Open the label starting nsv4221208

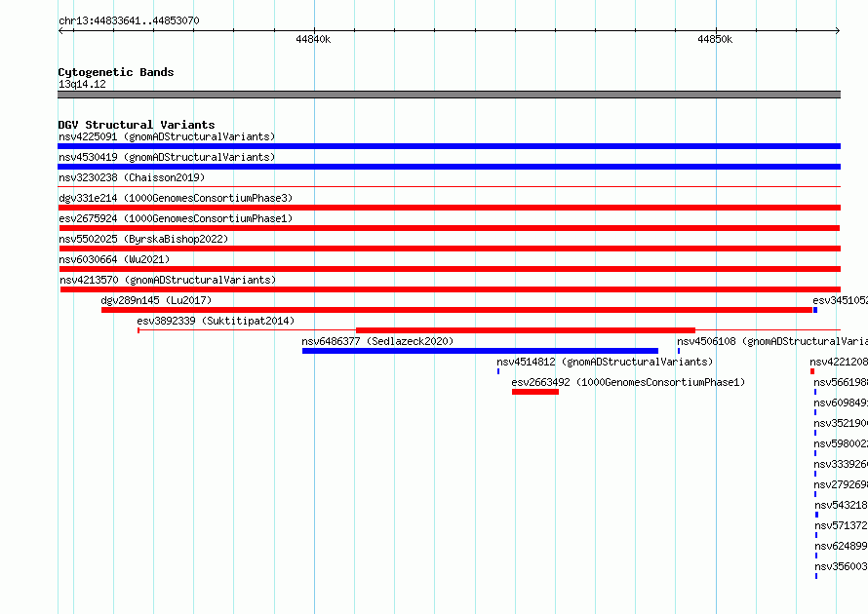pyautogui.click(x=839, y=362)
